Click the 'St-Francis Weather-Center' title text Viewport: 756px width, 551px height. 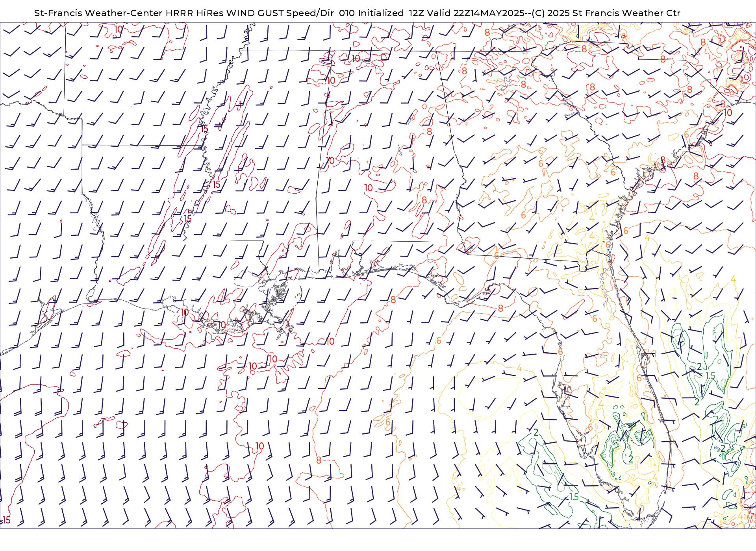(98, 13)
